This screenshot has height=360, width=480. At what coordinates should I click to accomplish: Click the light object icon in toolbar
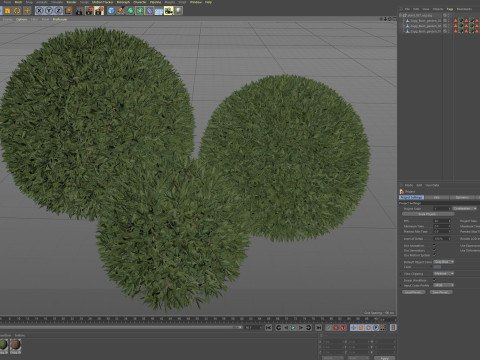(x=178, y=11)
